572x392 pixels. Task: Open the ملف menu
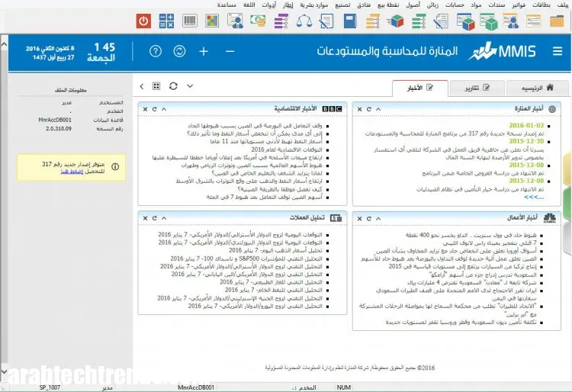(x=561, y=5)
